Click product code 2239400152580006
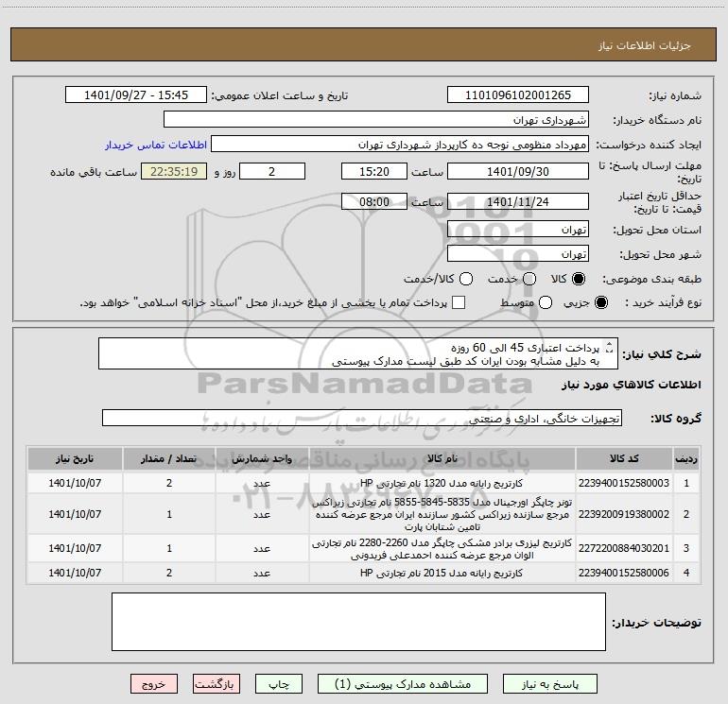The image size is (728, 704). pyautogui.click(x=624, y=573)
